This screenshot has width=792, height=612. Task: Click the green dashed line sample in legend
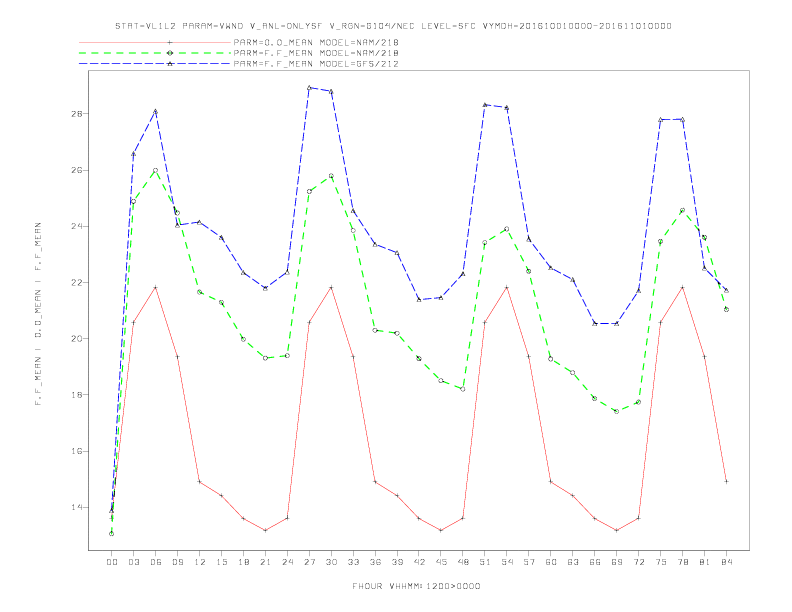155,53
